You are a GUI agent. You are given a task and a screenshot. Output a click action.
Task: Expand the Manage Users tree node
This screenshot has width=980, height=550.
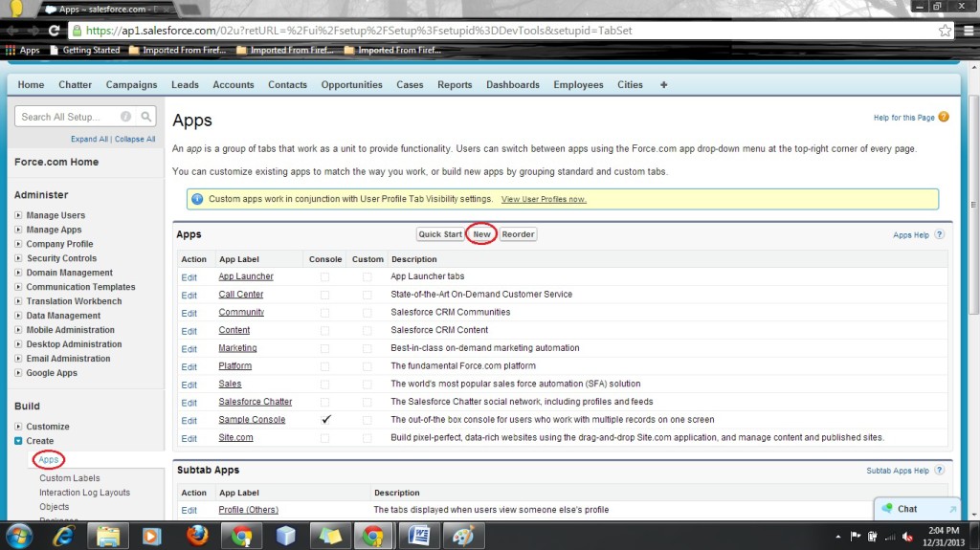[18, 215]
